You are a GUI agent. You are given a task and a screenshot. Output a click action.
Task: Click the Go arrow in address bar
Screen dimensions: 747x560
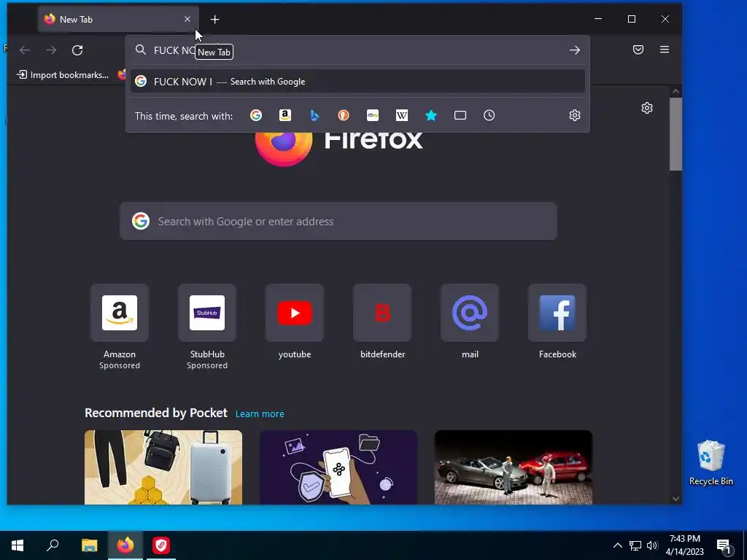pyautogui.click(x=575, y=50)
